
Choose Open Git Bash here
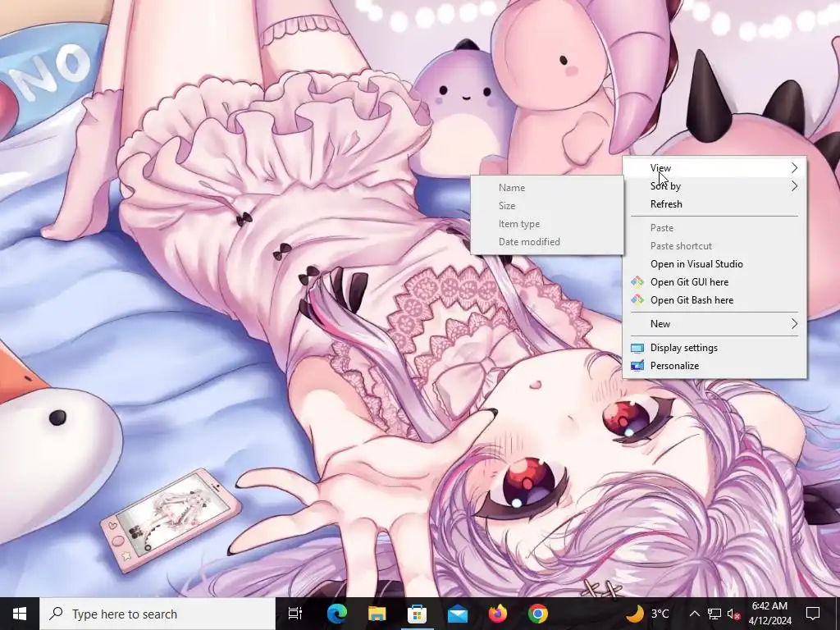(714, 300)
